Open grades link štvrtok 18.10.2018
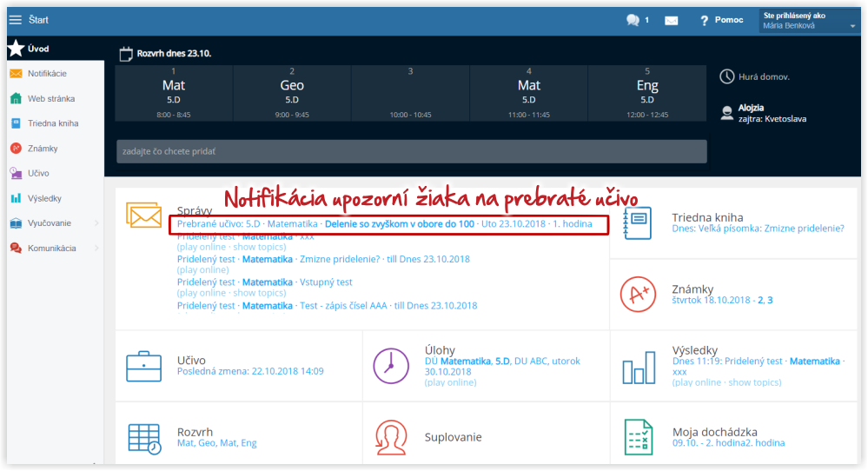Viewport: 868px width, 471px height. 722,300
